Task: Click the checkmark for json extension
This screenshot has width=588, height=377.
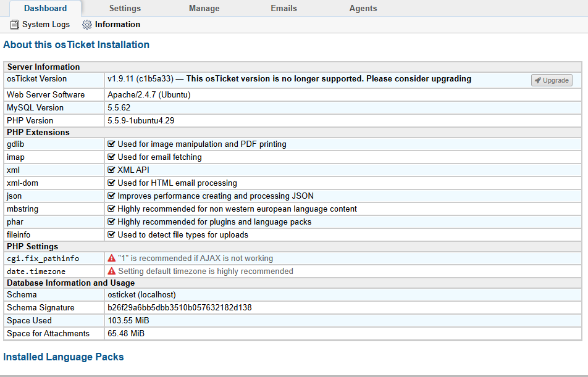Action: 111,196
